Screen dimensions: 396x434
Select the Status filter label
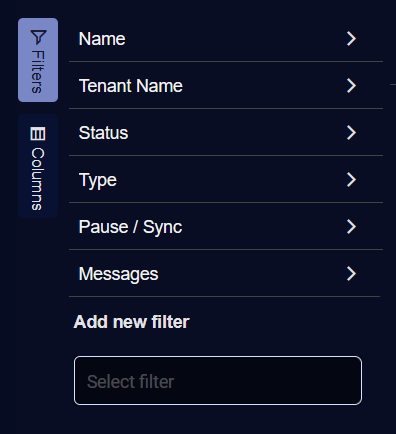tap(103, 133)
